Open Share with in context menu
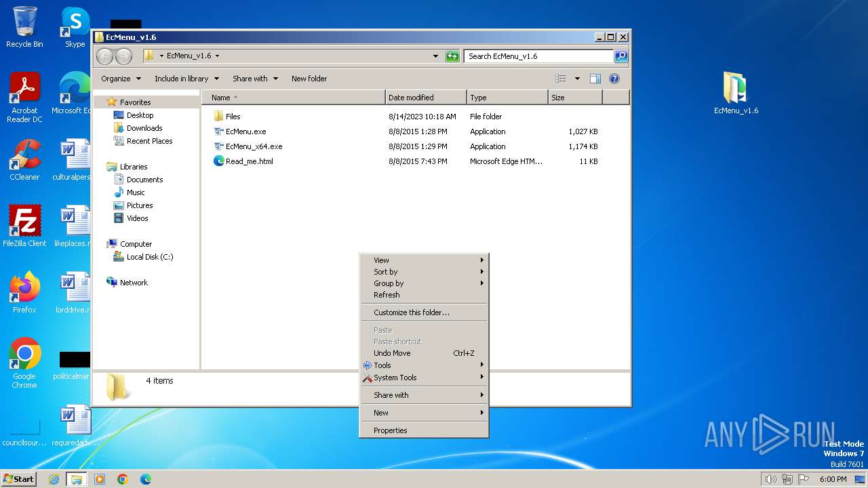Screen dimensions: 868x488 424,395
